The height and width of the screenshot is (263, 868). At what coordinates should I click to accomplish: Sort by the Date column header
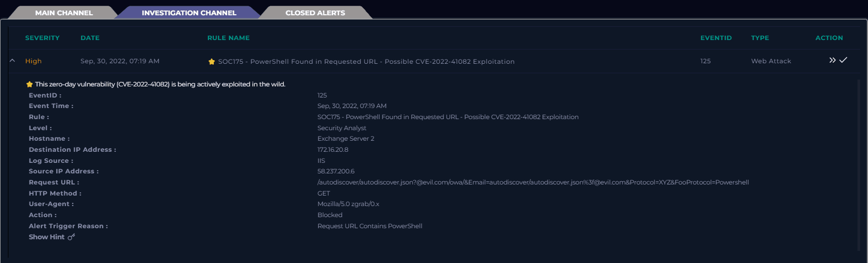click(90, 38)
